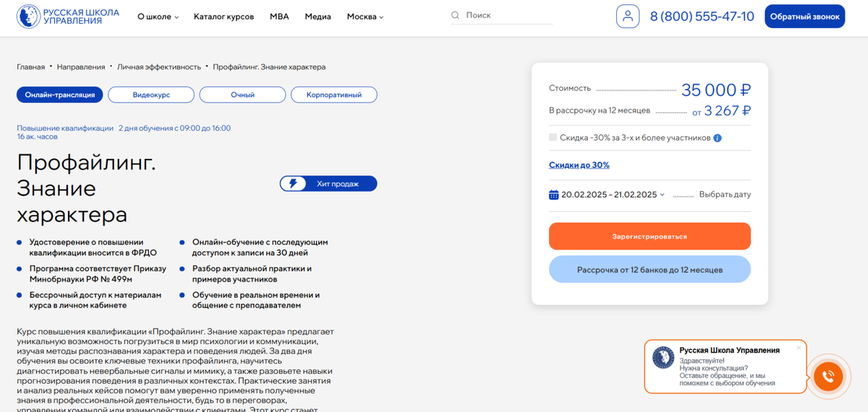Click the search magnifier icon
Image resolution: width=868 pixels, height=412 pixels.
click(455, 15)
